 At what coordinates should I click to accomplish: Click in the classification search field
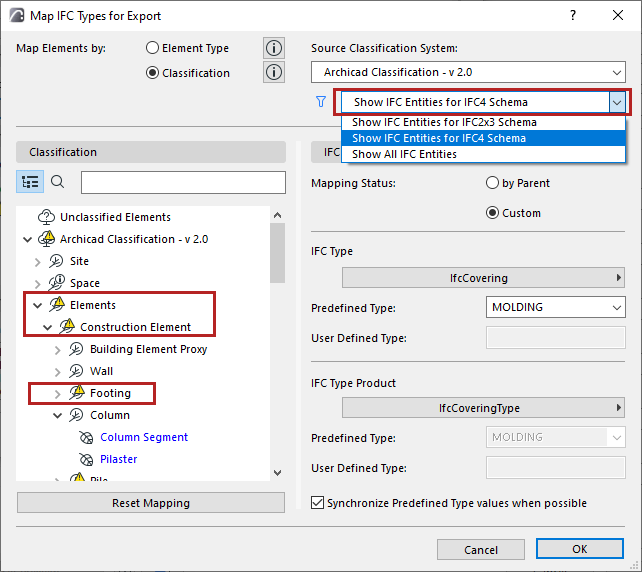point(183,182)
